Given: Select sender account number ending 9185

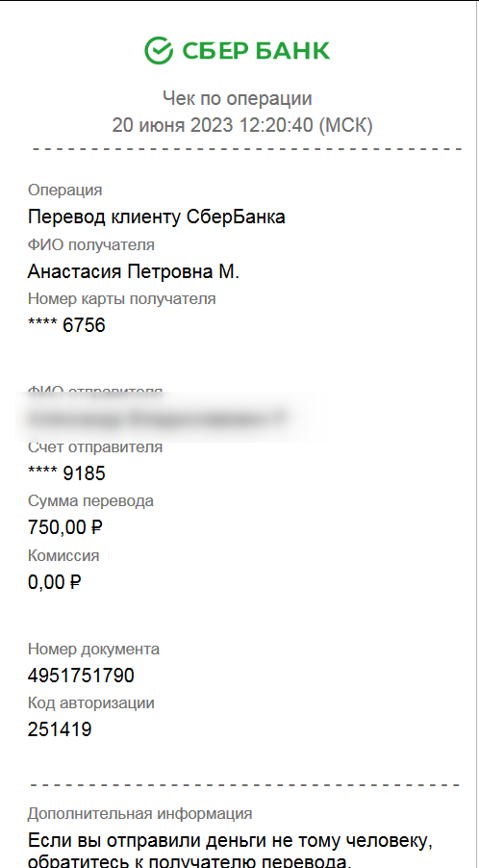Looking at the screenshot, I should tap(66, 473).
